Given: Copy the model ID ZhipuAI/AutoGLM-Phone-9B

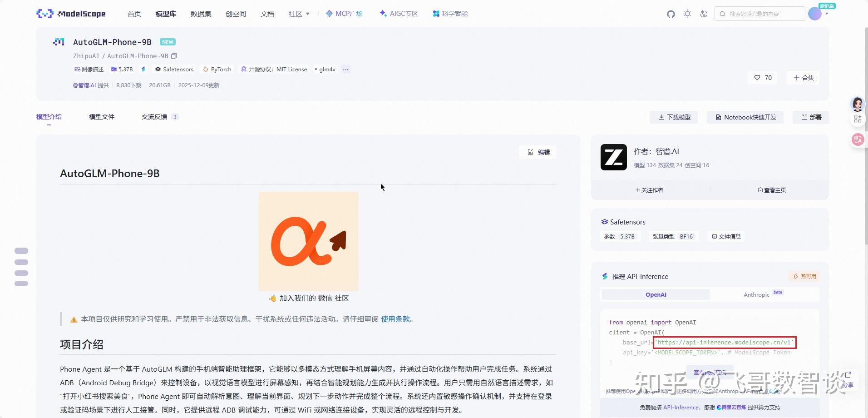Looking at the screenshot, I should point(174,56).
